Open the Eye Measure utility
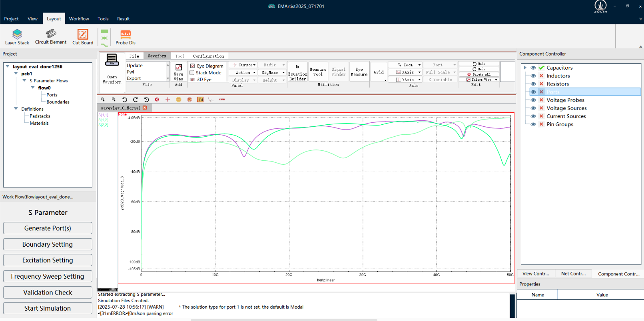644x321 pixels. pyautogui.click(x=359, y=72)
